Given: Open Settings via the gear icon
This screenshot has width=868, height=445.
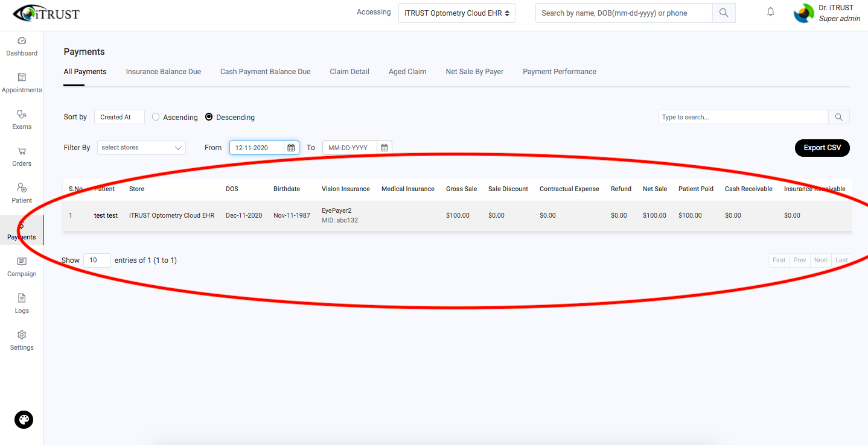Looking at the screenshot, I should [x=22, y=340].
